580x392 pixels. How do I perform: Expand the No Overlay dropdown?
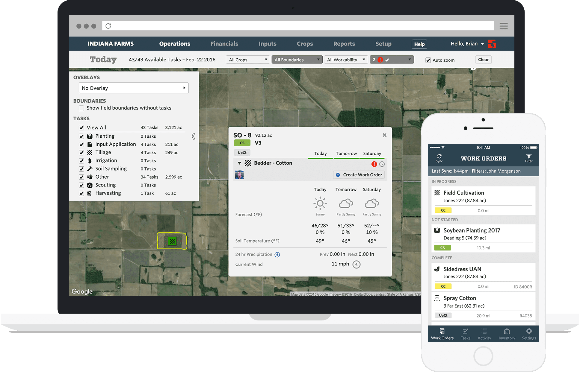tap(134, 88)
